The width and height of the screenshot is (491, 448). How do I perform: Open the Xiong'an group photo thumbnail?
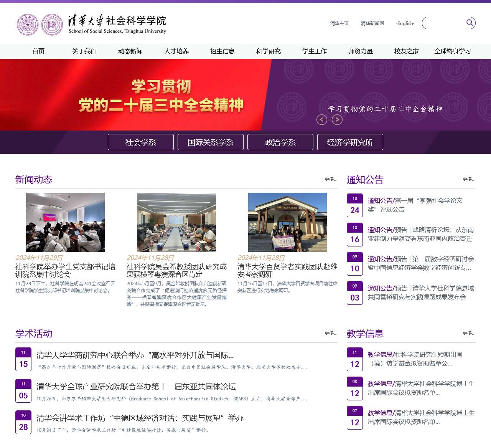point(287,222)
